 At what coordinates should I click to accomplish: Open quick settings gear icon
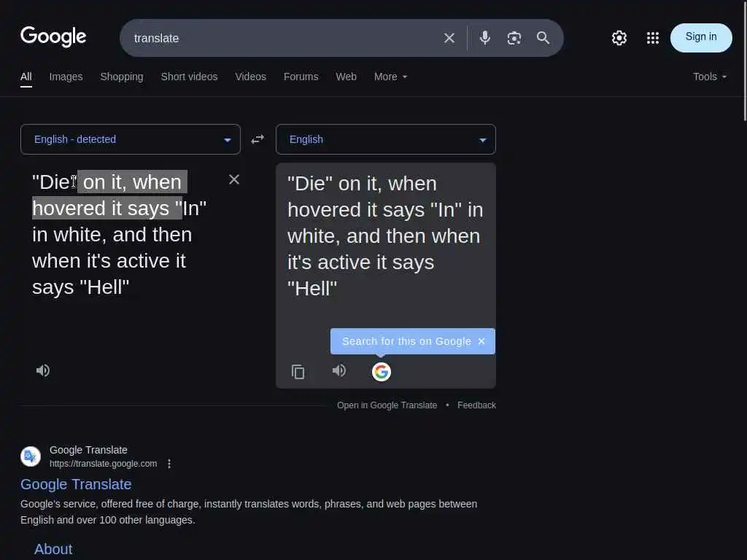tap(619, 38)
